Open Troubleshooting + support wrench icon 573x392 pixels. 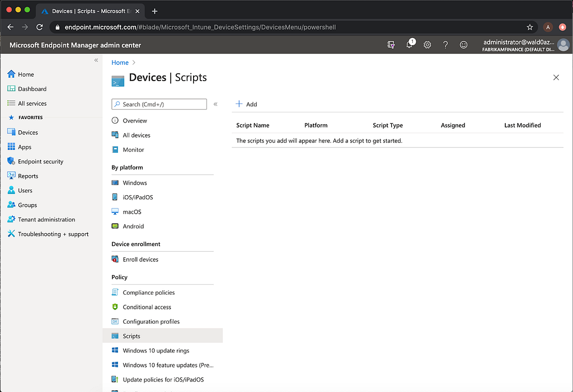pos(11,234)
